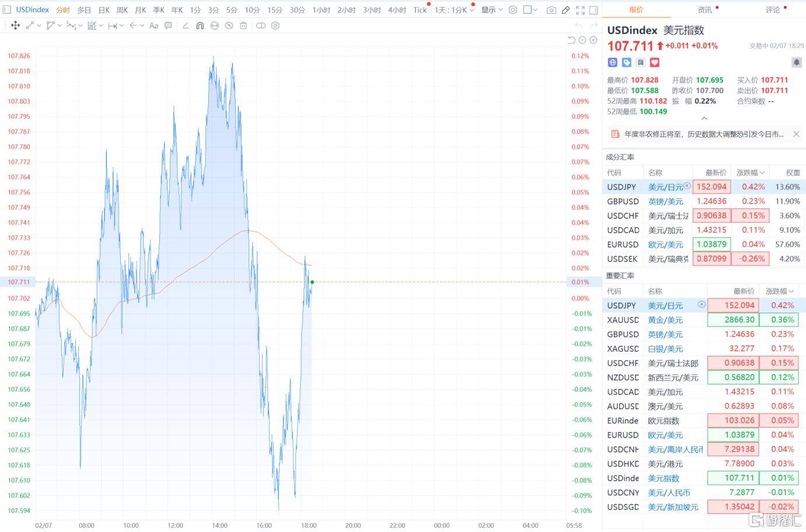The height and width of the screenshot is (532, 806).
Task: Click the chart settings gear in top toolbar
Action: (x=512, y=10)
